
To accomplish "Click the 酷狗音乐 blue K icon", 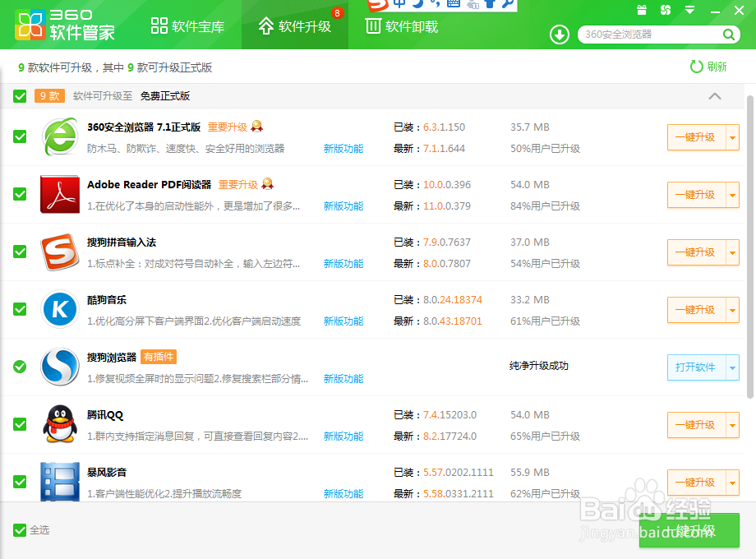I will click(59, 310).
